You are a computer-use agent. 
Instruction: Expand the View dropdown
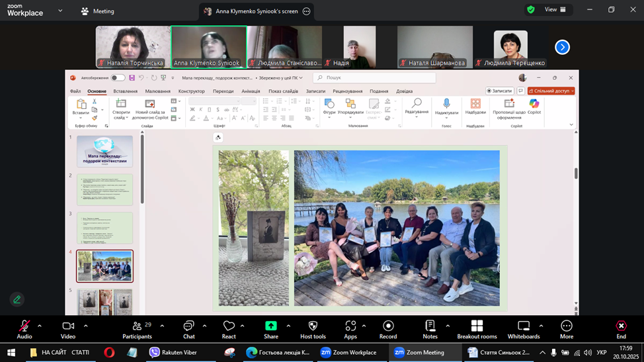tap(554, 10)
